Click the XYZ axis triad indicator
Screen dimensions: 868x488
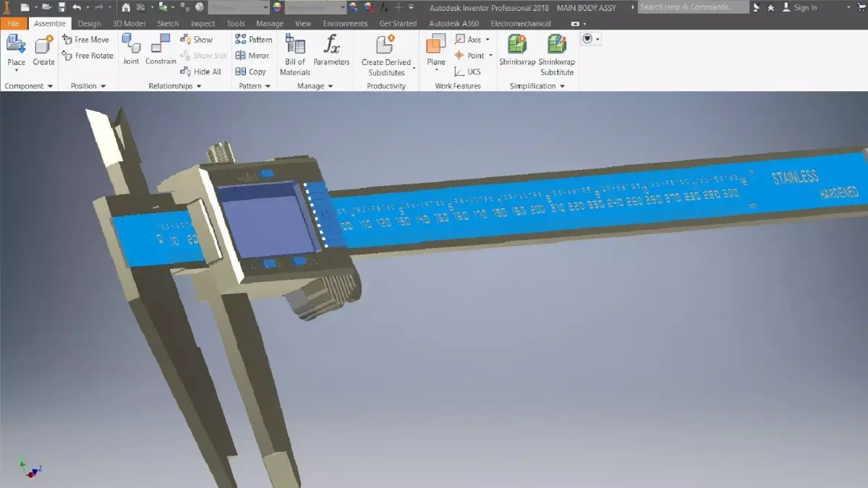click(x=29, y=468)
